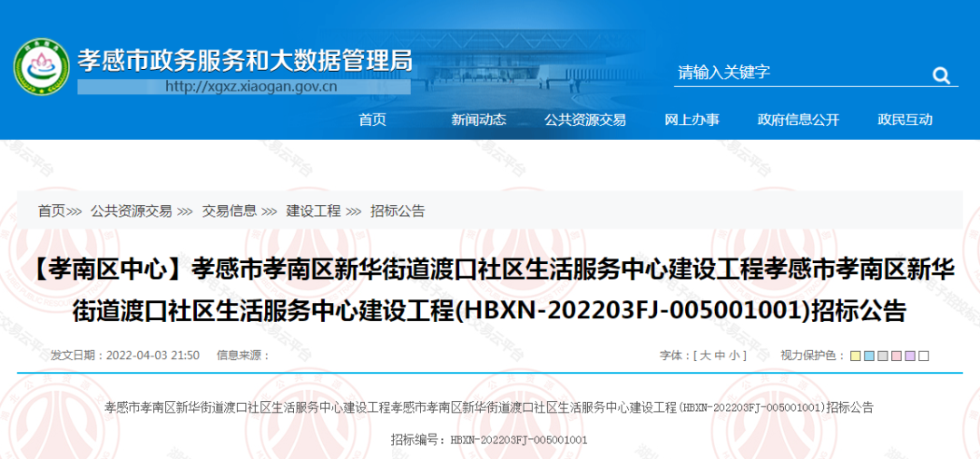Select the 网上办事 menu item
The width and height of the screenshot is (980, 459).
[691, 120]
